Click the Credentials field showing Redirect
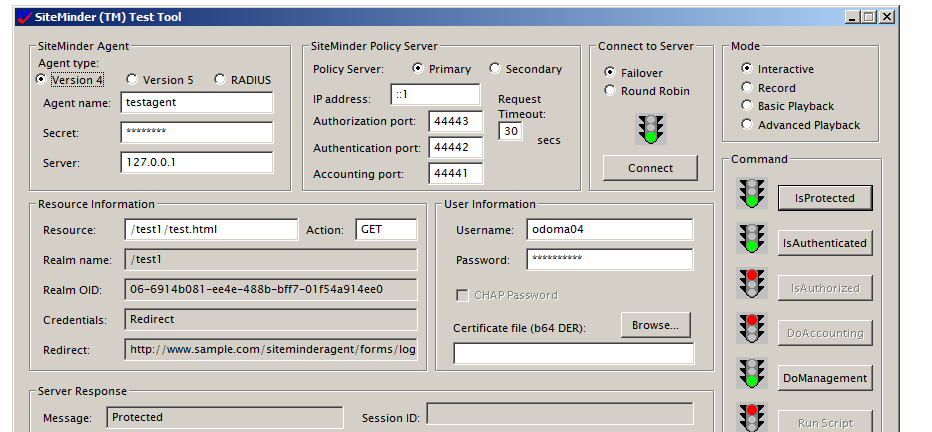This screenshot has width=932, height=432. click(x=271, y=320)
